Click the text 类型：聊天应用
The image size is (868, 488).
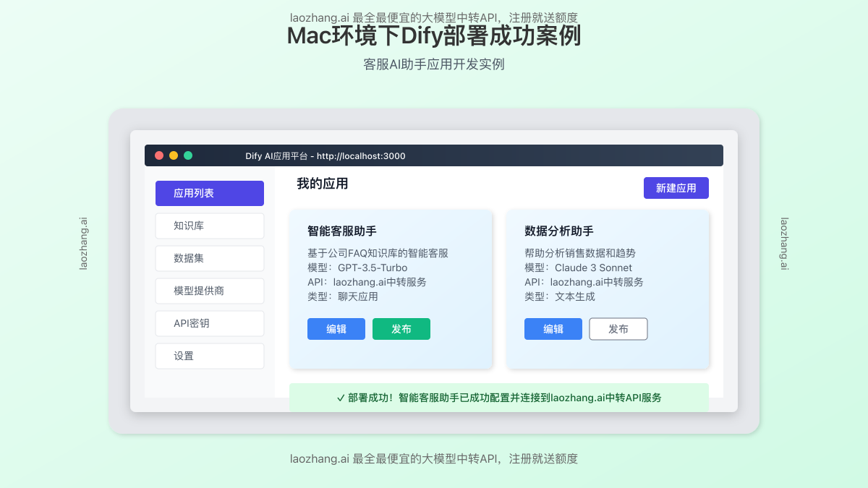tap(343, 296)
